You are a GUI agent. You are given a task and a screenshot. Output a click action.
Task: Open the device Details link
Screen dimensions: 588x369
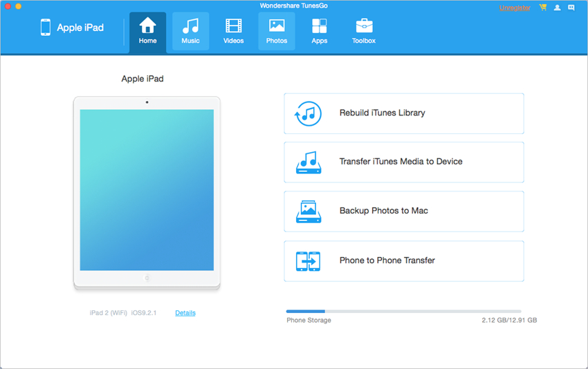[x=185, y=313]
